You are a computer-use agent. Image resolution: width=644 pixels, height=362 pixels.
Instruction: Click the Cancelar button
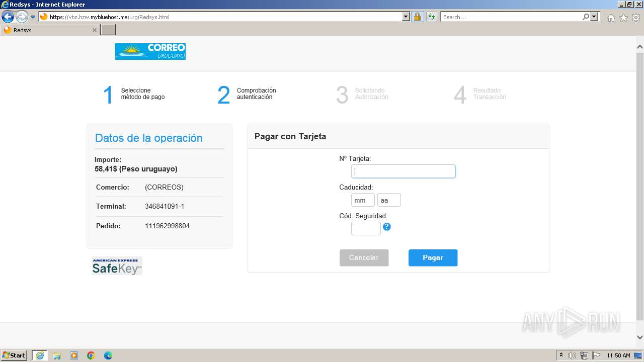tap(364, 258)
